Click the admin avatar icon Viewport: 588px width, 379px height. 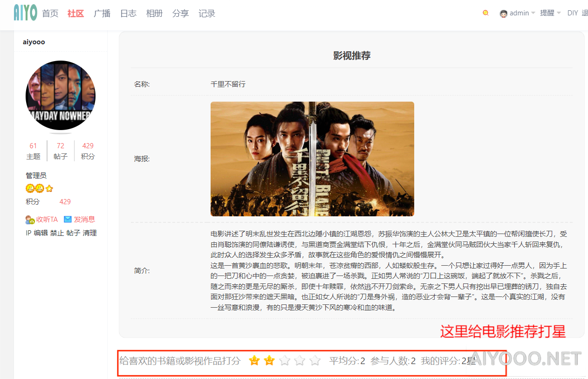(503, 14)
